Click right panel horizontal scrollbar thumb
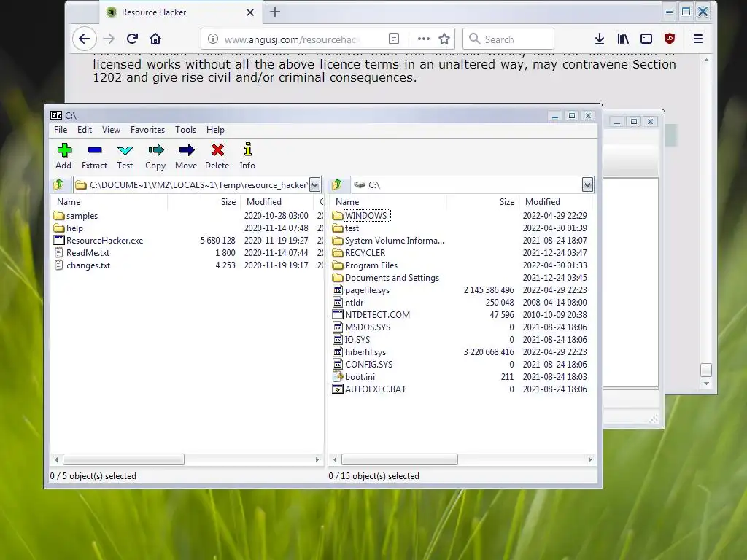Viewport: 747px width, 560px height. point(399,459)
